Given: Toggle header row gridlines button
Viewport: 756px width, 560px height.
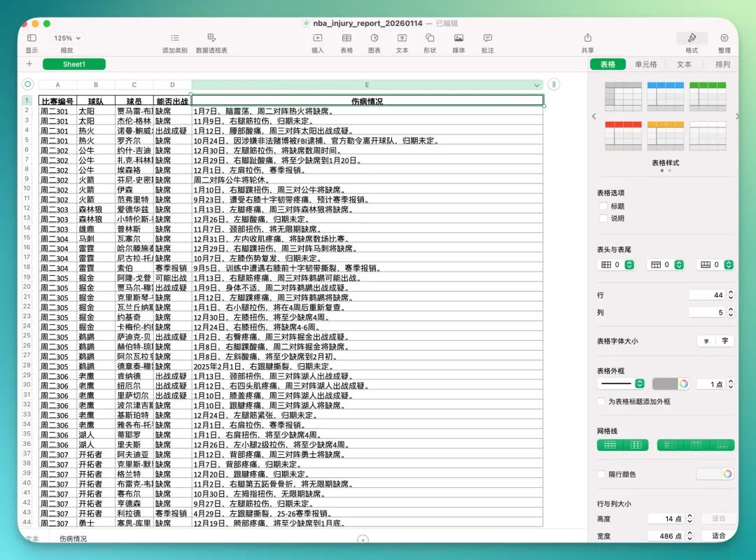Looking at the screenshot, I should point(696,444).
